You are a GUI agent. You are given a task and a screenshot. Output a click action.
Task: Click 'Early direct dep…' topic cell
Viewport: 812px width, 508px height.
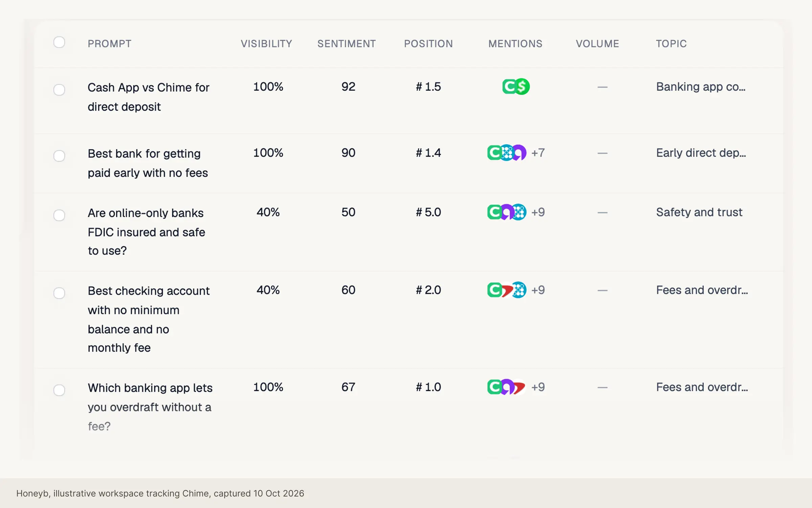click(701, 153)
